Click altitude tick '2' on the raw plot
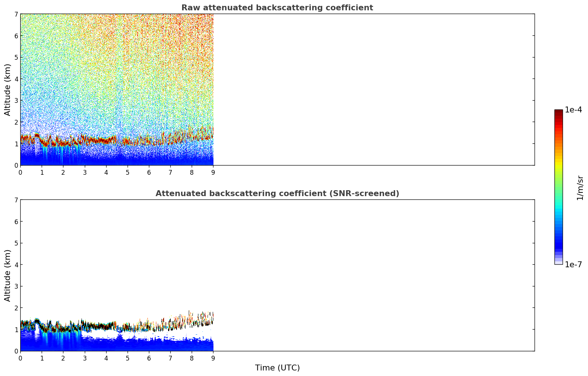The width and height of the screenshot is (588, 376). point(16,122)
